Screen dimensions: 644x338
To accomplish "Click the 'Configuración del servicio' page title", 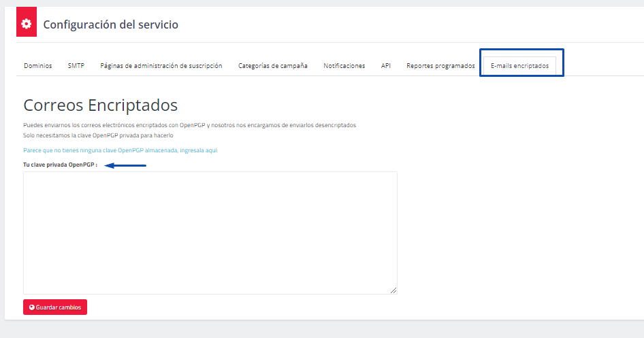I will tap(110, 24).
